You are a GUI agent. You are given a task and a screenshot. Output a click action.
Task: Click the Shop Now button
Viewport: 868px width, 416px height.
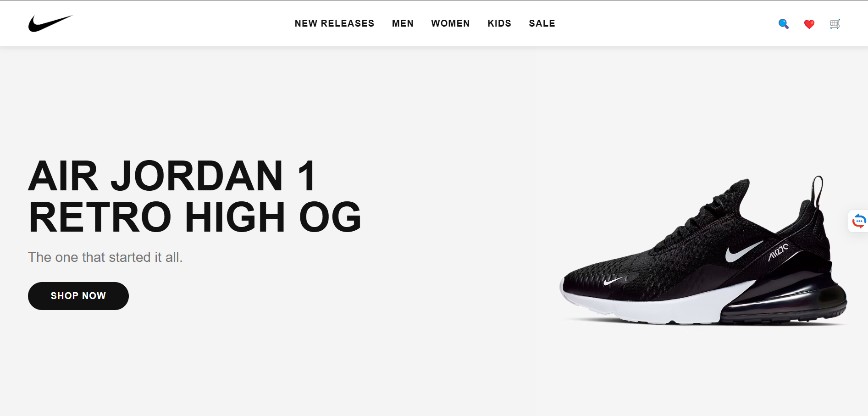pos(78,296)
